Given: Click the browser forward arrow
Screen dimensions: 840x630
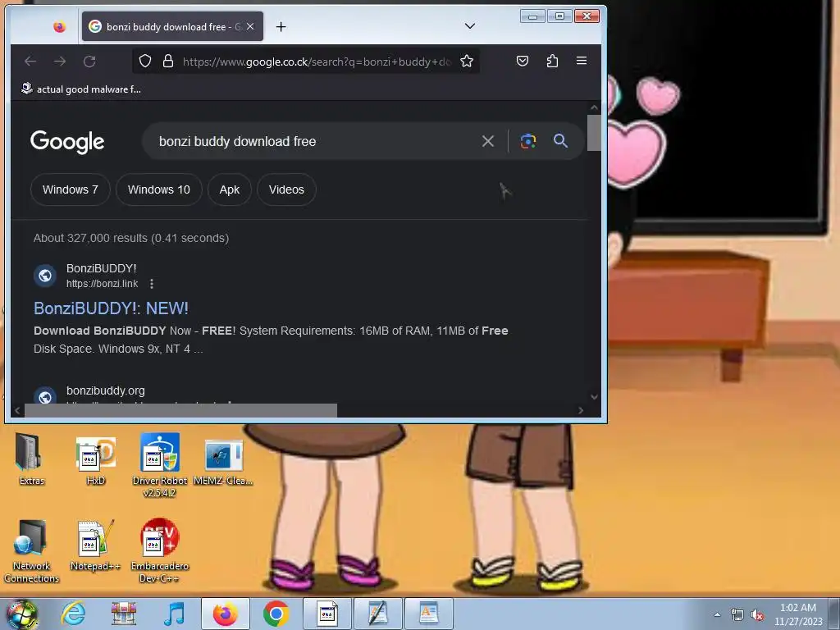Looking at the screenshot, I should click(59, 61).
